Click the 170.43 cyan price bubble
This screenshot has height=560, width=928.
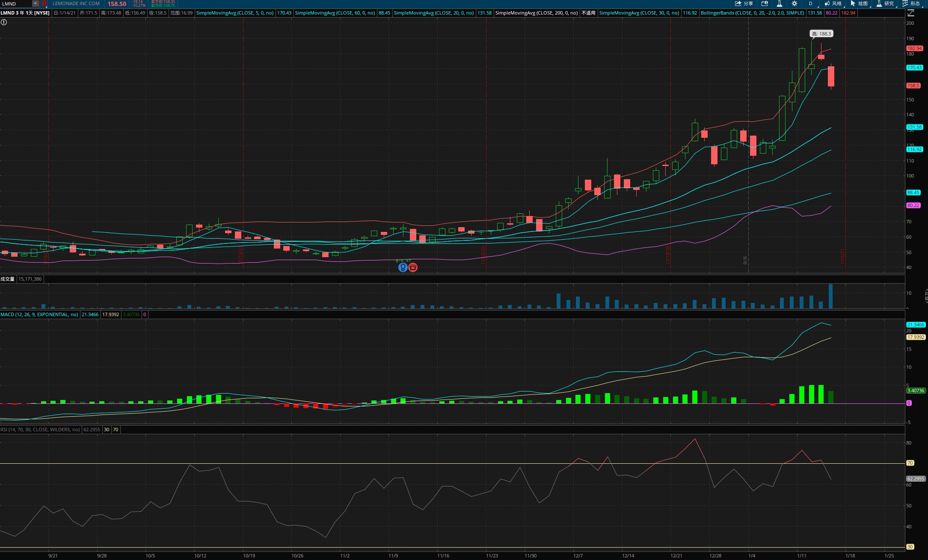[914, 68]
